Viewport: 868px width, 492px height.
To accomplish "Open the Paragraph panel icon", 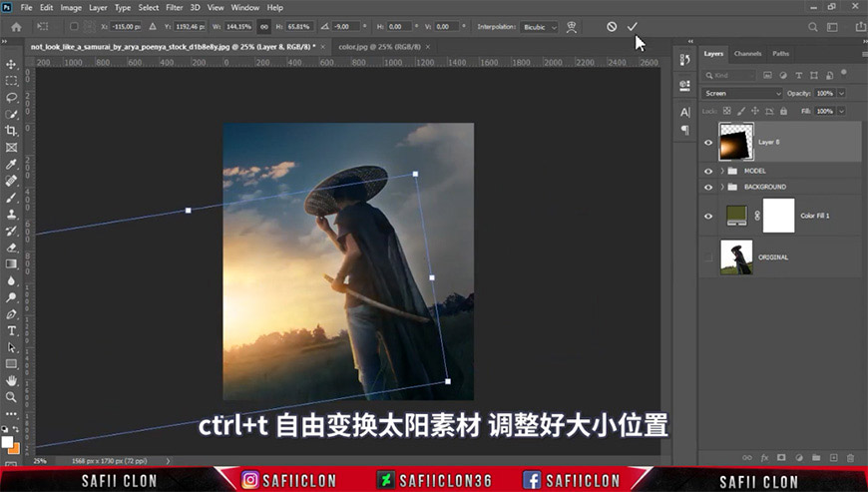I will pos(684,130).
